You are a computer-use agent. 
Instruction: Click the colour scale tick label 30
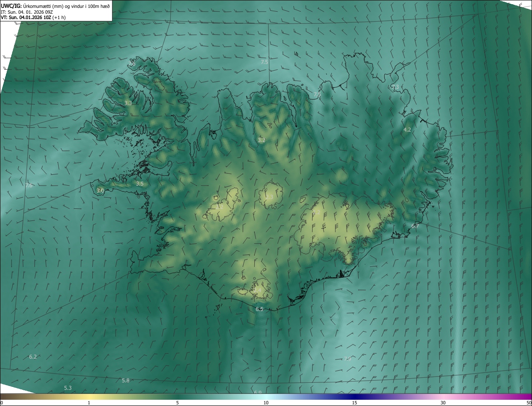click(443, 403)
